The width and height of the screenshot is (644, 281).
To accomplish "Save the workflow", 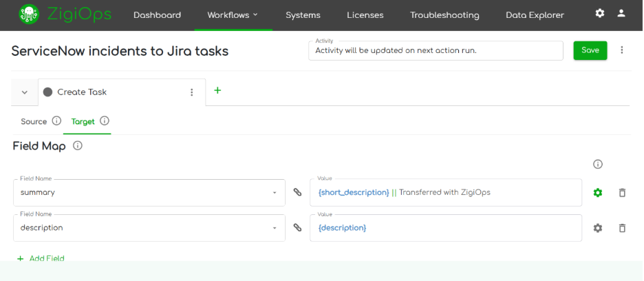I will click(590, 50).
